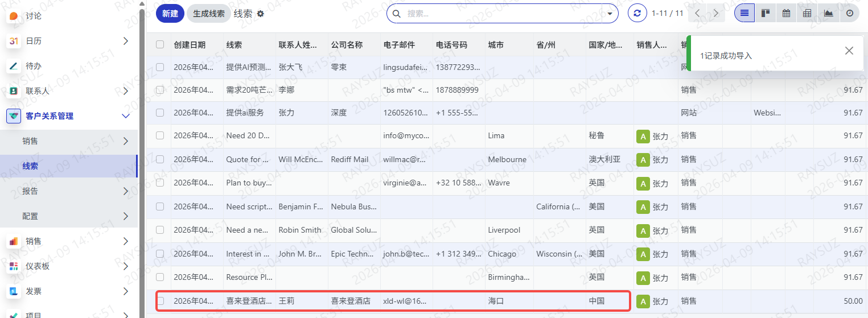Click the 客户关系管理 CRM icon
The width and height of the screenshot is (868, 318).
coord(14,116)
